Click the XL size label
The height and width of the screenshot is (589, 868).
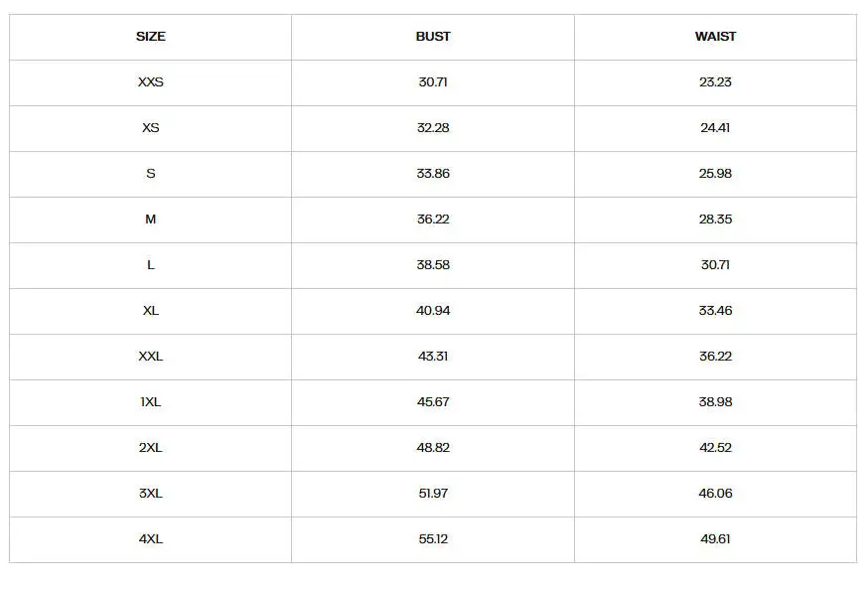point(151,311)
